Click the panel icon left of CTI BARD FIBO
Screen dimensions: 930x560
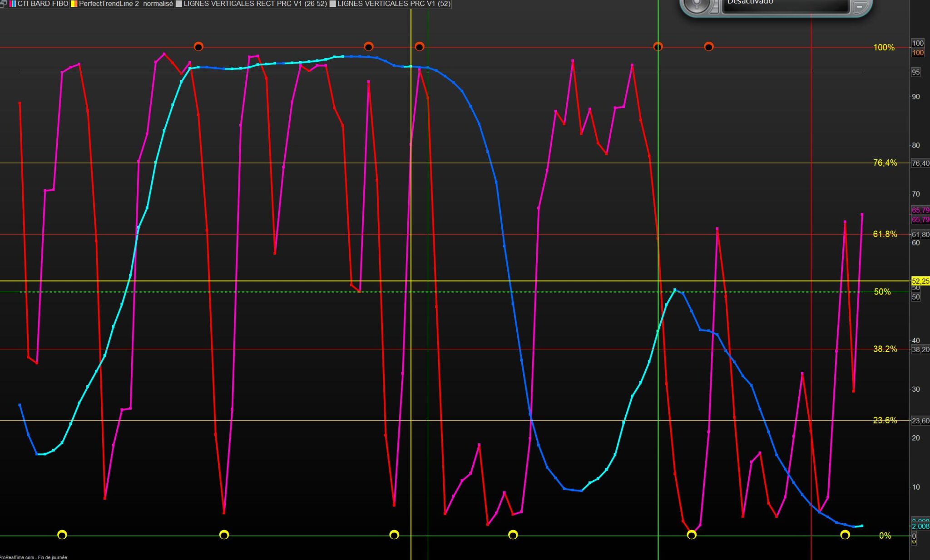(x=3, y=4)
